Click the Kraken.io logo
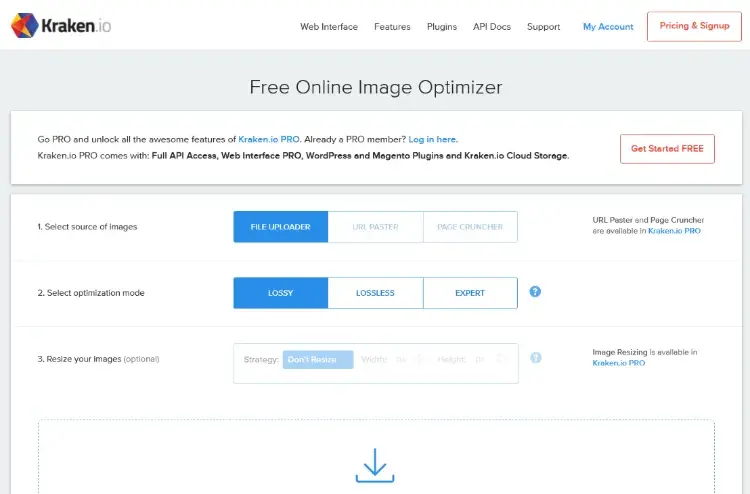750x494 pixels. pyautogui.click(x=61, y=25)
